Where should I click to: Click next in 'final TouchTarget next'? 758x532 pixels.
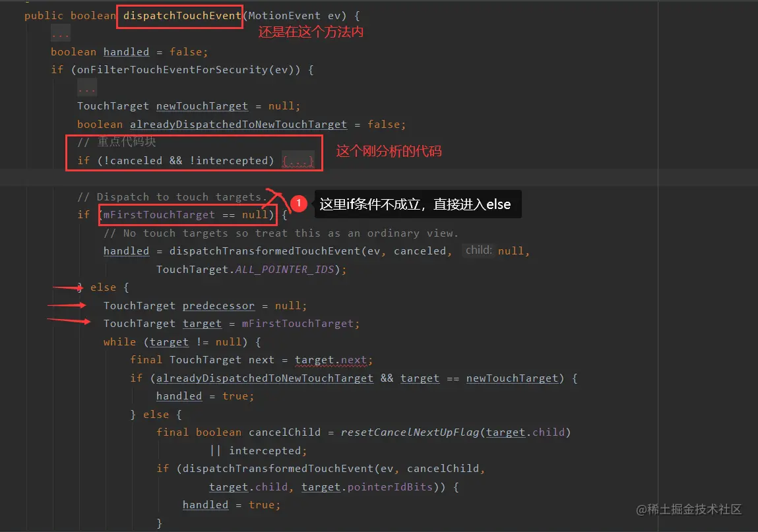coord(261,359)
